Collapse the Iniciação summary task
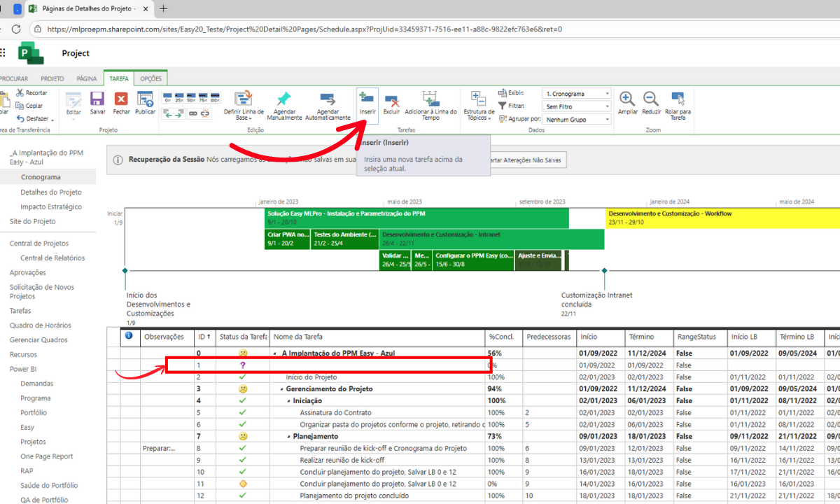 (288, 401)
